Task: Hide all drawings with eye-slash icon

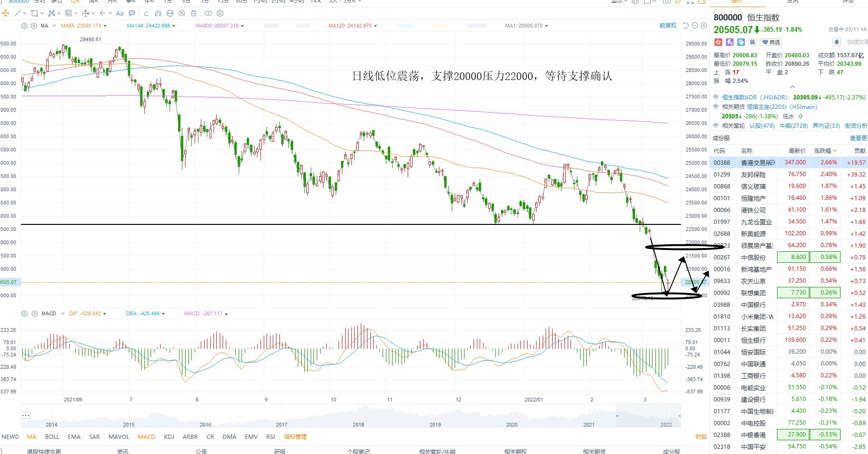Action: click(182, 13)
